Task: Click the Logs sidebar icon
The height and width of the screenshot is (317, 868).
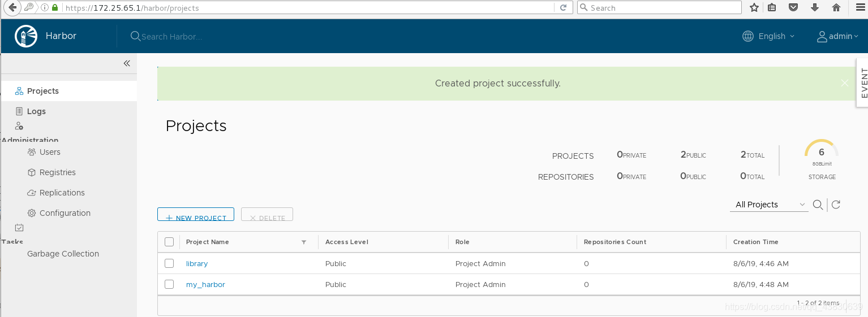Action: (19, 111)
